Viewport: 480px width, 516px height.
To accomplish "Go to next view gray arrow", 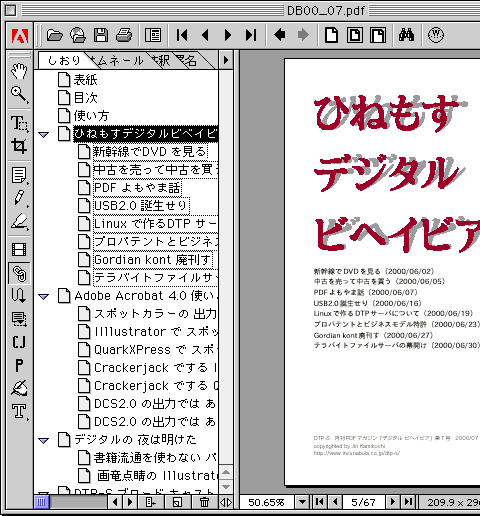I will (x=303, y=35).
